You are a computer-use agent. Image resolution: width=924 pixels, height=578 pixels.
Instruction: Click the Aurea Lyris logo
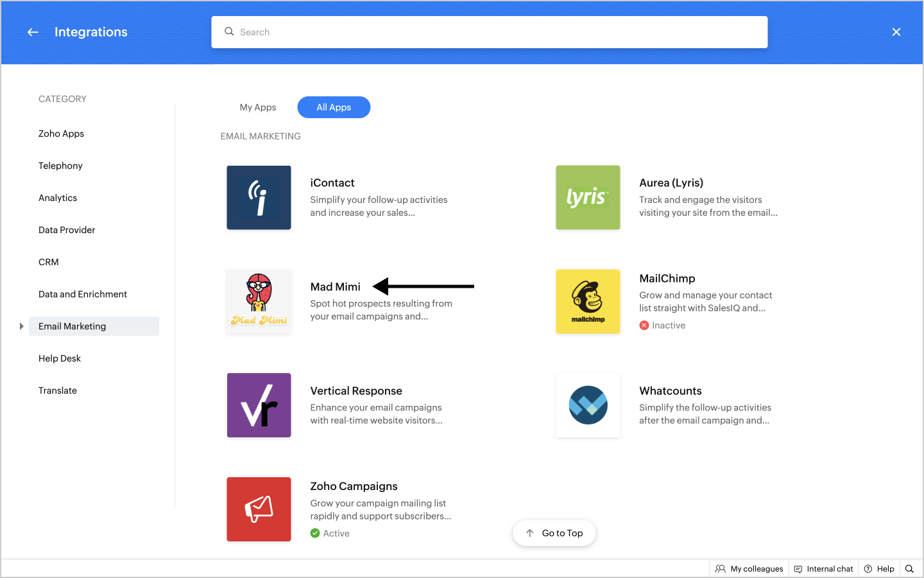coord(588,198)
